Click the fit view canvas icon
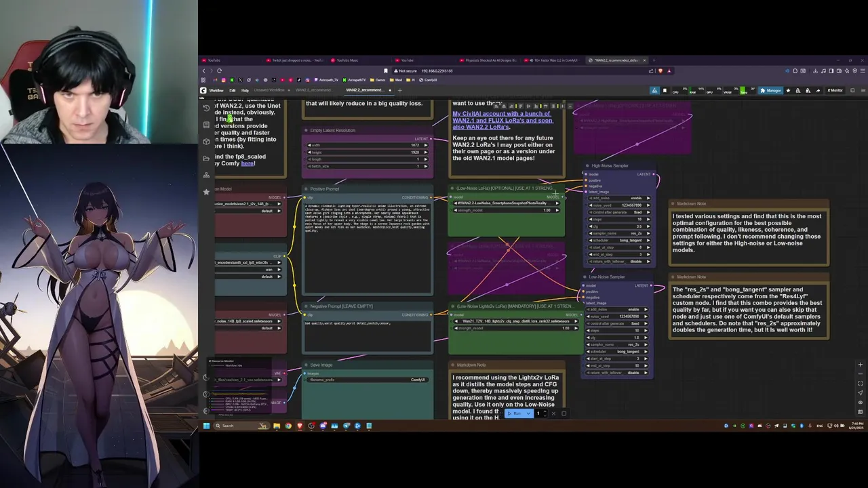This screenshot has width=868, height=488. tap(861, 384)
